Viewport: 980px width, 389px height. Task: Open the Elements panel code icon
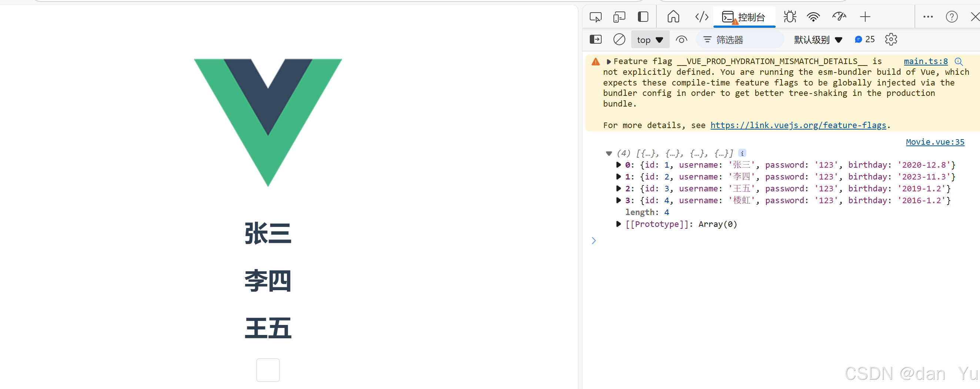(x=702, y=17)
